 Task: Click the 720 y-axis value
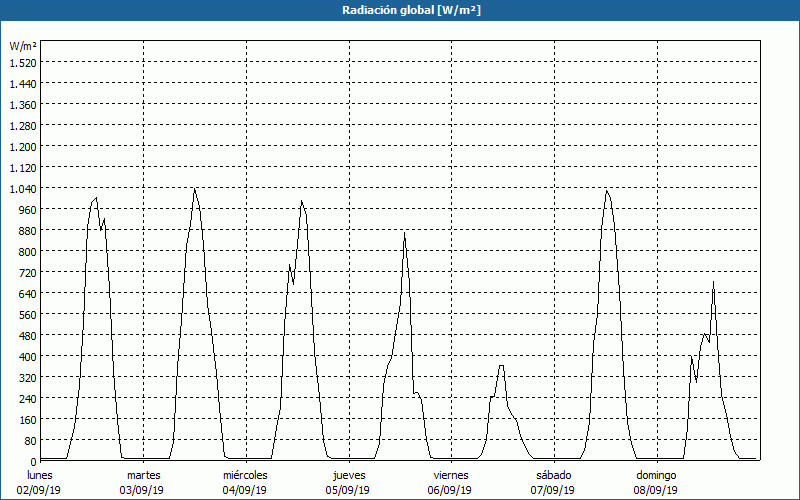click(x=28, y=272)
